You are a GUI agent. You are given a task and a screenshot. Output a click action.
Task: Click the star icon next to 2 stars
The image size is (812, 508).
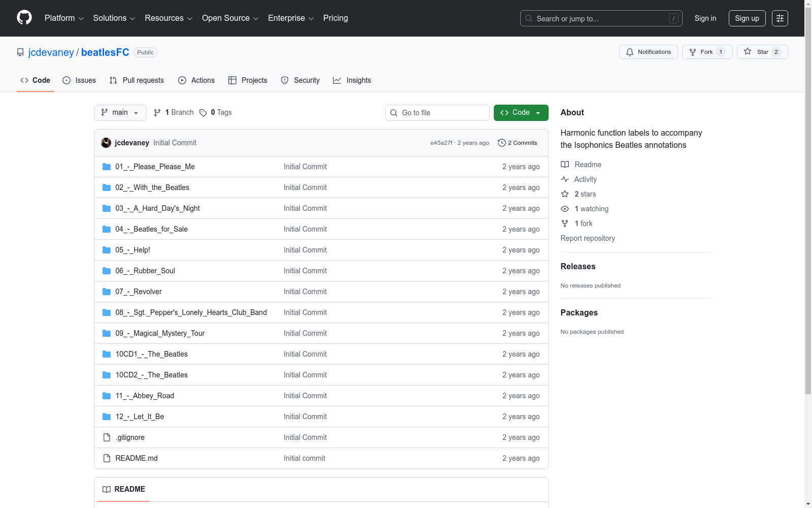tap(565, 194)
